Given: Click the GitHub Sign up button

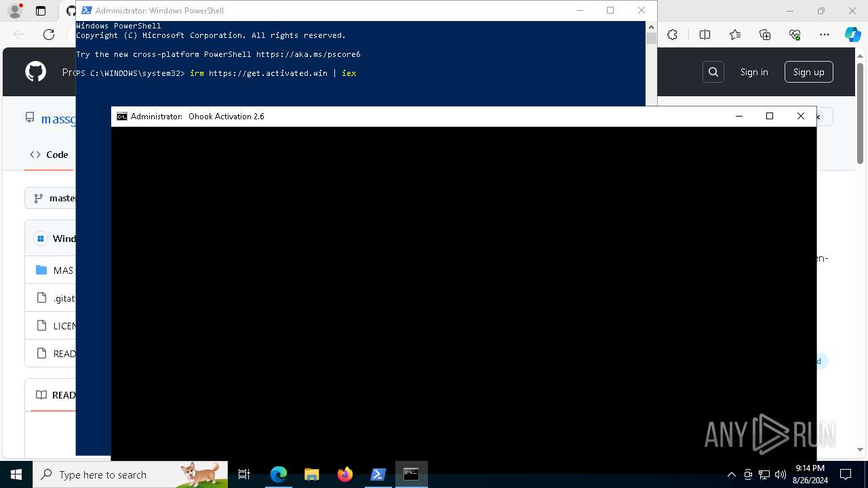Looking at the screenshot, I should click(808, 72).
